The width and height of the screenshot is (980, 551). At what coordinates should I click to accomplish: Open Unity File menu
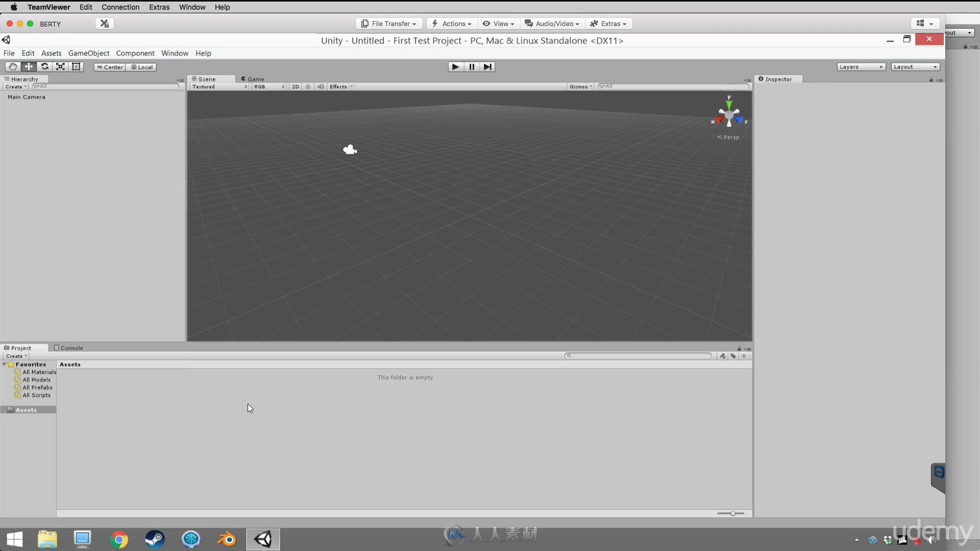tap(9, 53)
